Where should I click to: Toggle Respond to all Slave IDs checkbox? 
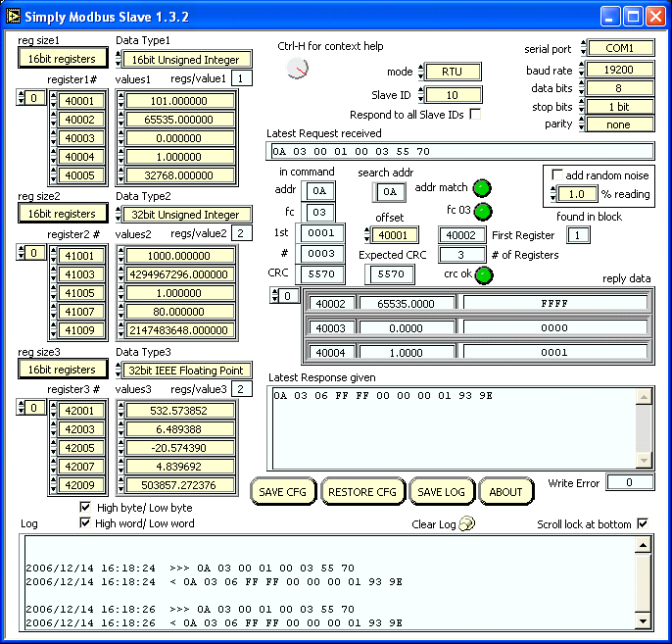click(475, 114)
